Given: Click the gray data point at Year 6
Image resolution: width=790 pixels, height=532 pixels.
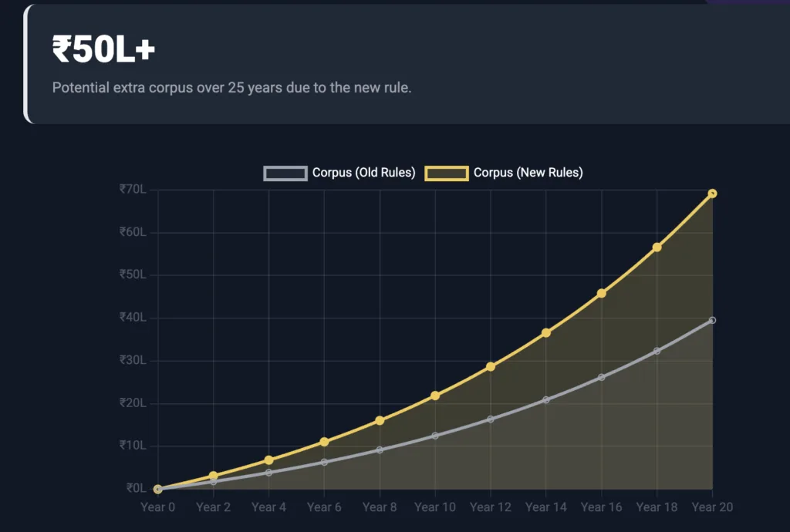Looking at the screenshot, I should click(324, 462).
